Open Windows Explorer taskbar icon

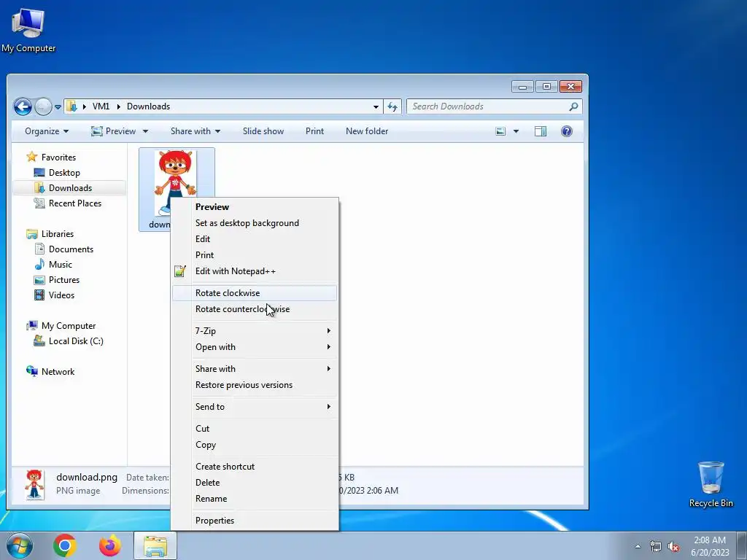click(x=155, y=545)
